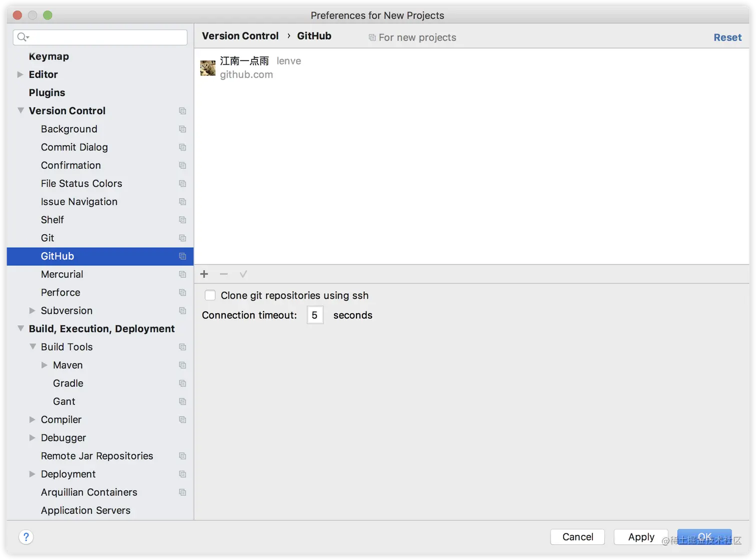Click the project-level icon beside Issue Navigation
Image resolution: width=756 pixels, height=560 pixels.
[x=182, y=202]
